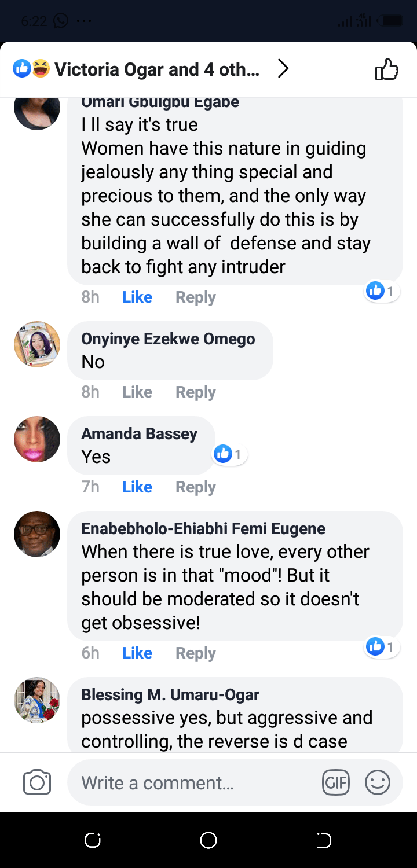Open the GIF picker
This screenshot has width=417, height=868.
click(336, 783)
